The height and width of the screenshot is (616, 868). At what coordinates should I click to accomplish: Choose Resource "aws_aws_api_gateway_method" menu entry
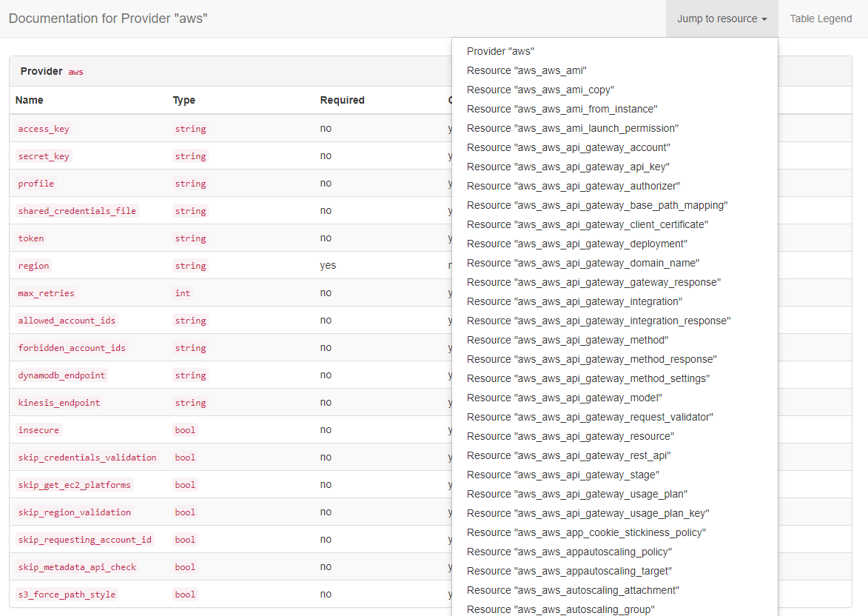(x=614, y=340)
